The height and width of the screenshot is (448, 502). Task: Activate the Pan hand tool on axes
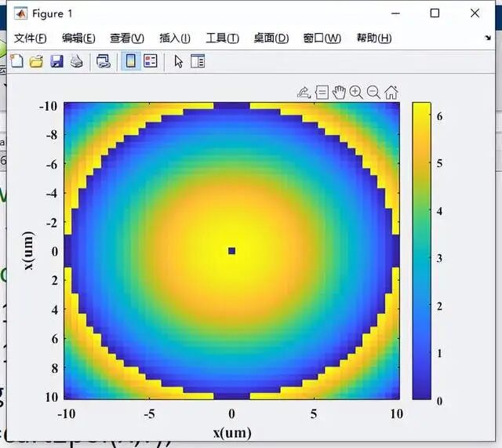pos(339,93)
